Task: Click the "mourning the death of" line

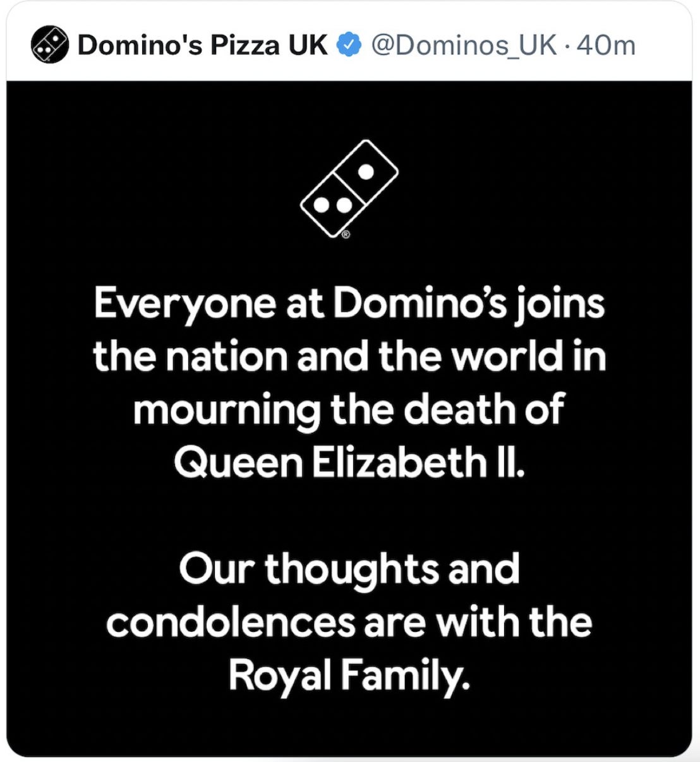Action: (x=348, y=410)
